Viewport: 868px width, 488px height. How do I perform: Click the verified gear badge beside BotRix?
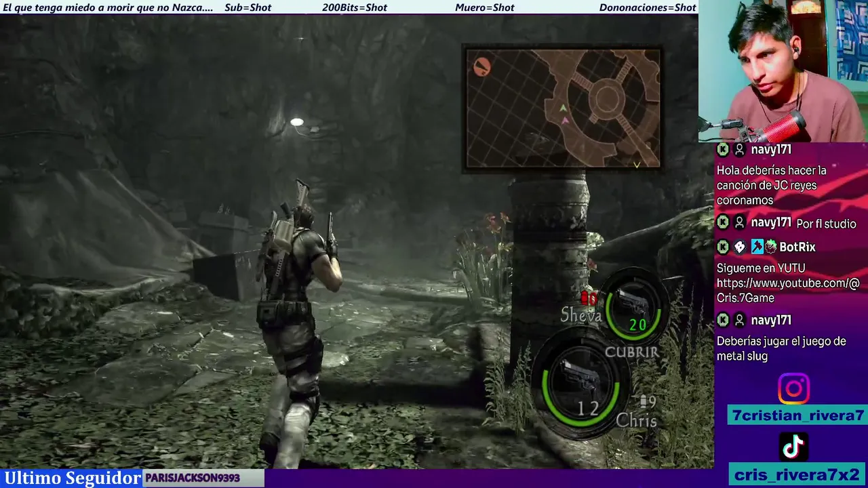pyautogui.click(x=770, y=247)
